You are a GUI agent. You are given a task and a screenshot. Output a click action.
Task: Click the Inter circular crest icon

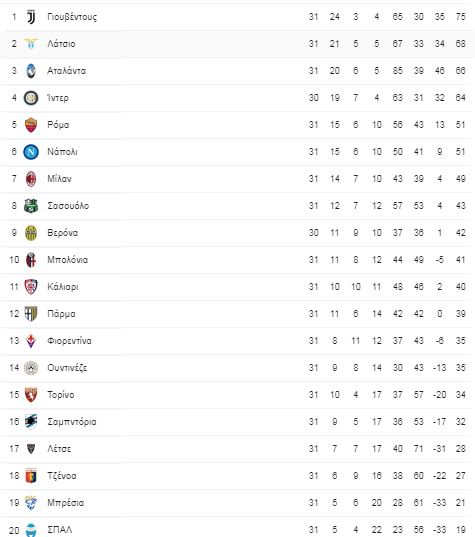point(31,98)
